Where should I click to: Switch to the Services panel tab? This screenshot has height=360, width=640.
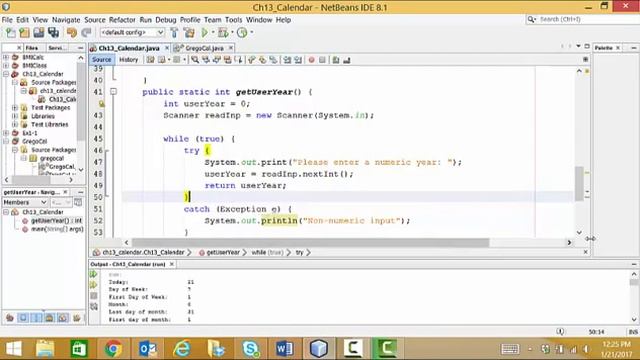[x=56, y=48]
